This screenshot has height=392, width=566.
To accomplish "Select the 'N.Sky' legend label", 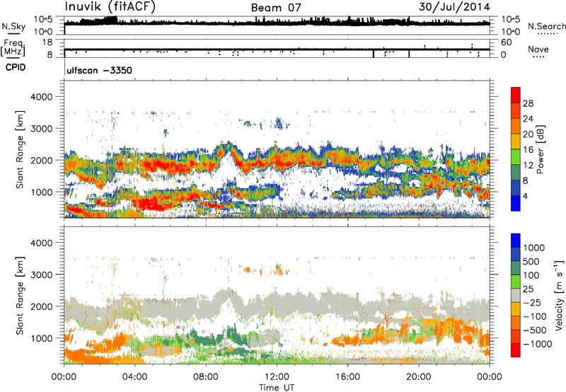I will point(13,26).
